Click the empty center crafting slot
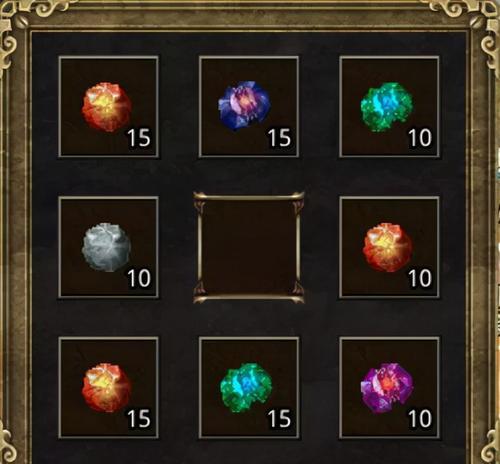Image resolution: width=500 pixels, height=464 pixels. pyautogui.click(x=249, y=247)
